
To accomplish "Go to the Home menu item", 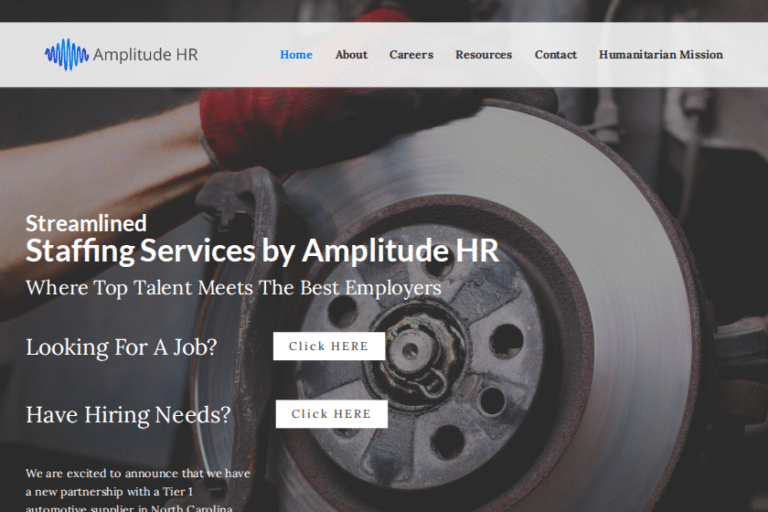I will pos(296,55).
